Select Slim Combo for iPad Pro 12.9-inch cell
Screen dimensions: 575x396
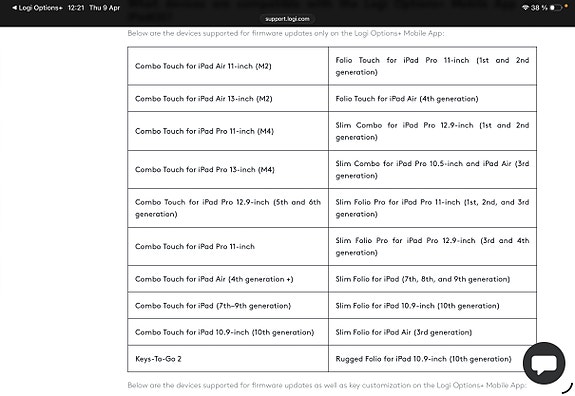pyautogui.click(x=433, y=131)
